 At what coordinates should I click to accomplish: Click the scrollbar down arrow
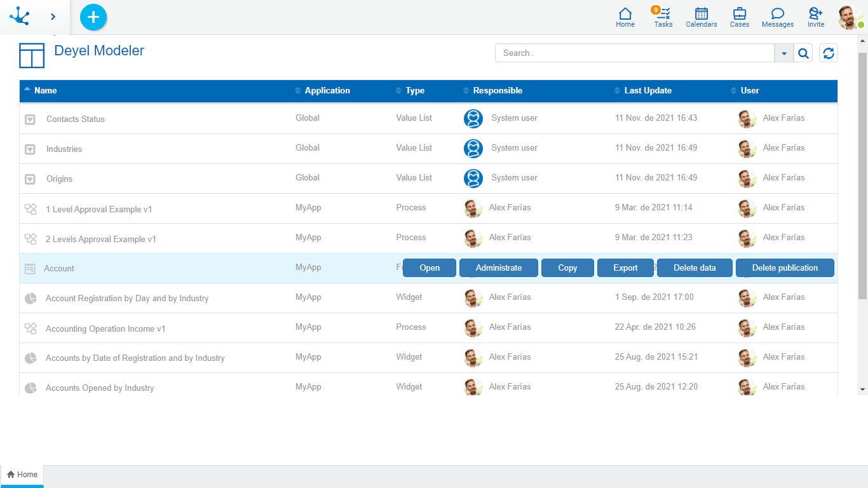click(862, 389)
